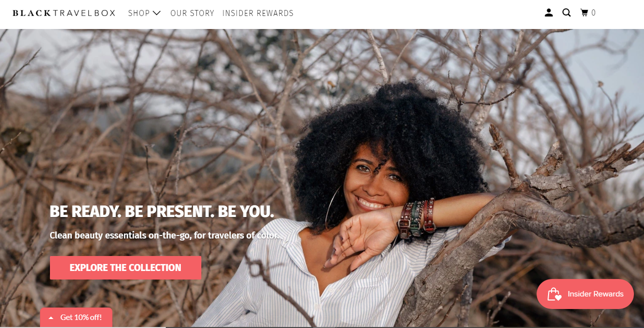644x328 pixels.
Task: Open the floating Insider Rewards button
Action: click(x=585, y=294)
